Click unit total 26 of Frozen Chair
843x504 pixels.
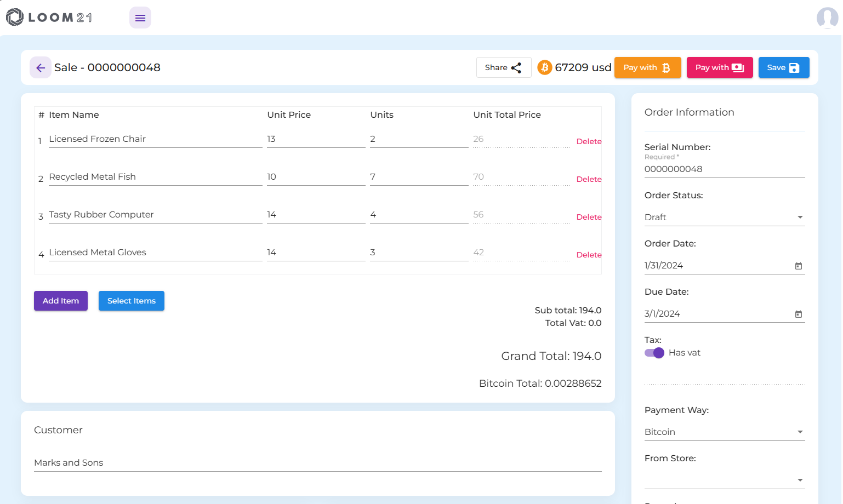pos(522,139)
